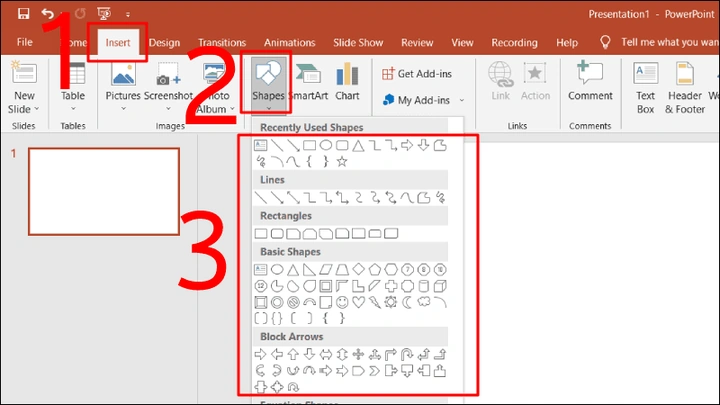Select the diamond in Basic Shapes
This screenshot has width=720, height=405.
(358, 270)
